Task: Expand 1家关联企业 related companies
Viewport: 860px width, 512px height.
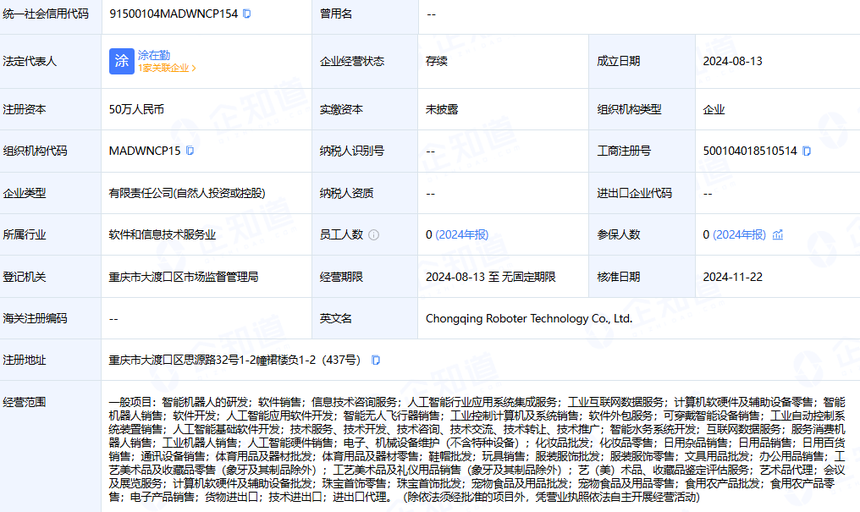Action: tap(167, 69)
